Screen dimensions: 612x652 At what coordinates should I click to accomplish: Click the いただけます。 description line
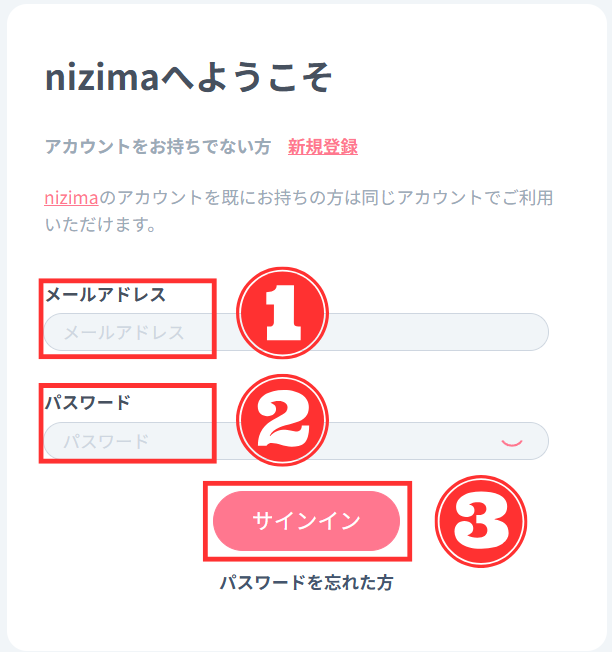(x=100, y=226)
